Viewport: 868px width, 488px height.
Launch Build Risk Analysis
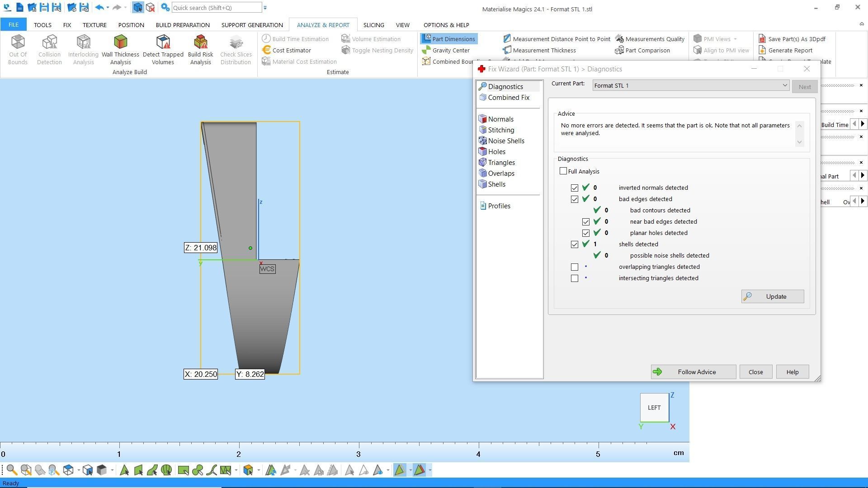coord(200,49)
